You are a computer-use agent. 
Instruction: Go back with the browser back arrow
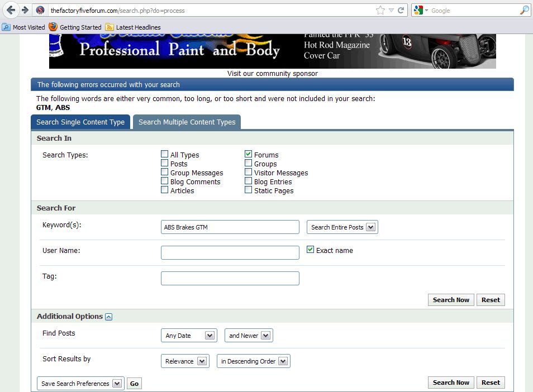click(x=11, y=10)
